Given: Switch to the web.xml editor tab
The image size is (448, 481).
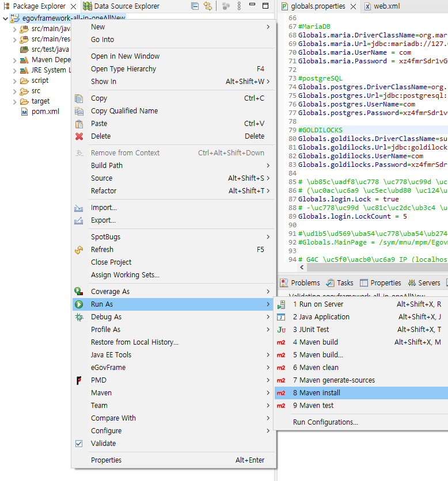Looking at the screenshot, I should pyautogui.click(x=382, y=6).
